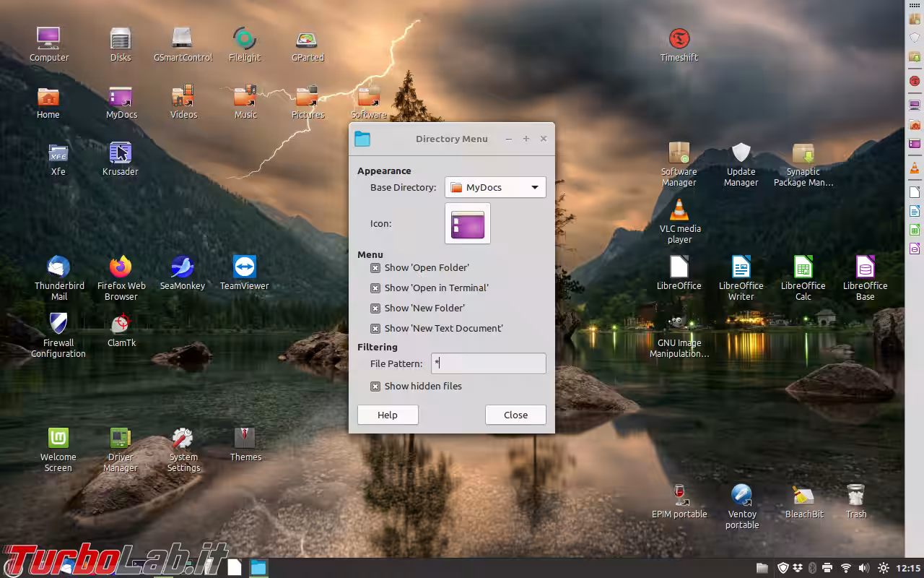This screenshot has width=924, height=578.
Task: Open the Timeshift backup tool
Action: pos(679,38)
